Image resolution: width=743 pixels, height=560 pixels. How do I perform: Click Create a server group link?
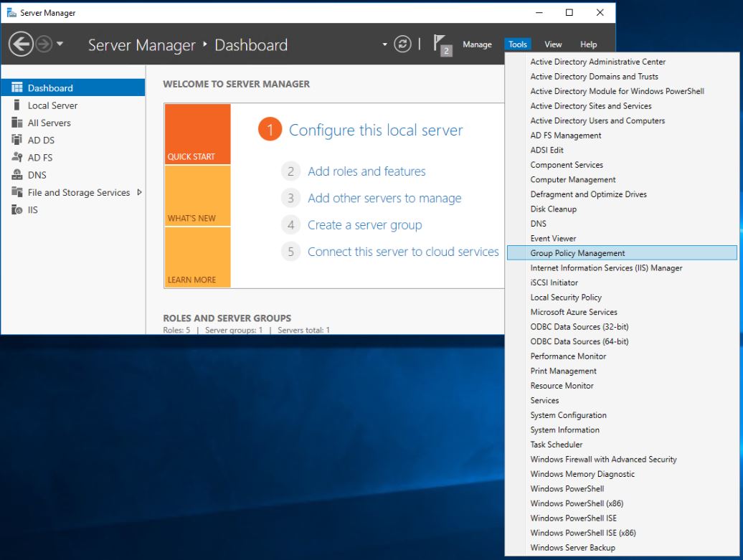(364, 225)
